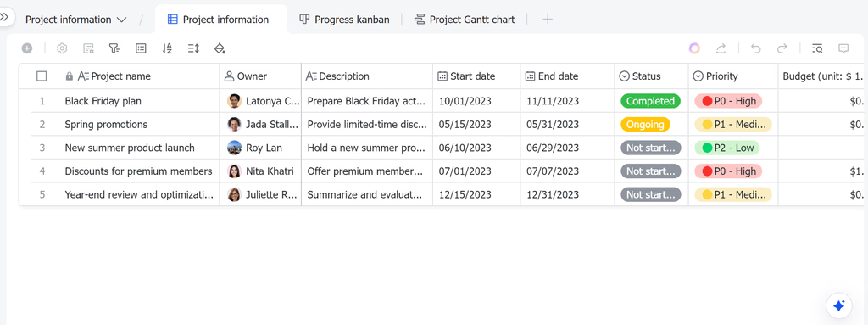
Task: Open the row height icon
Action: (193, 49)
